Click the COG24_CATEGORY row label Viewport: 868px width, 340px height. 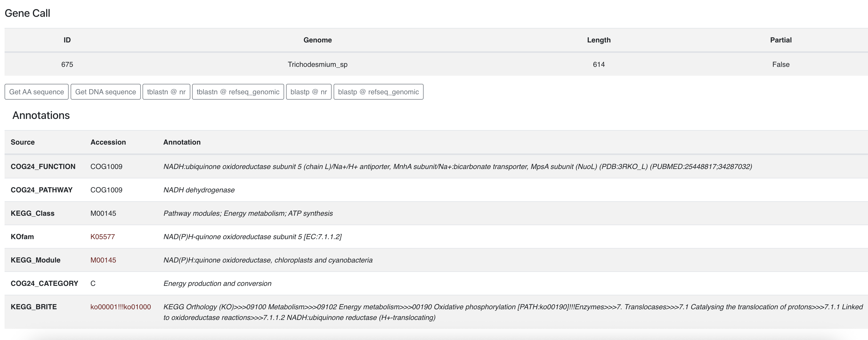pyautogui.click(x=44, y=283)
